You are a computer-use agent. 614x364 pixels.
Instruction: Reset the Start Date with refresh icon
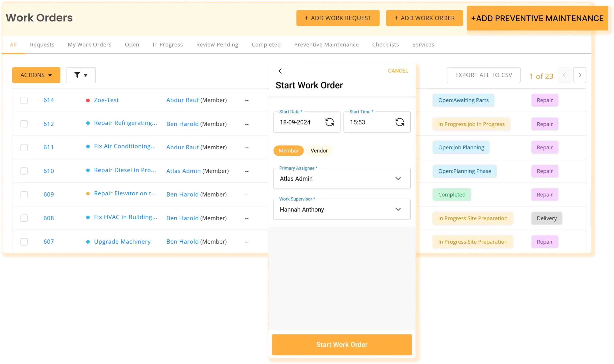click(x=329, y=122)
